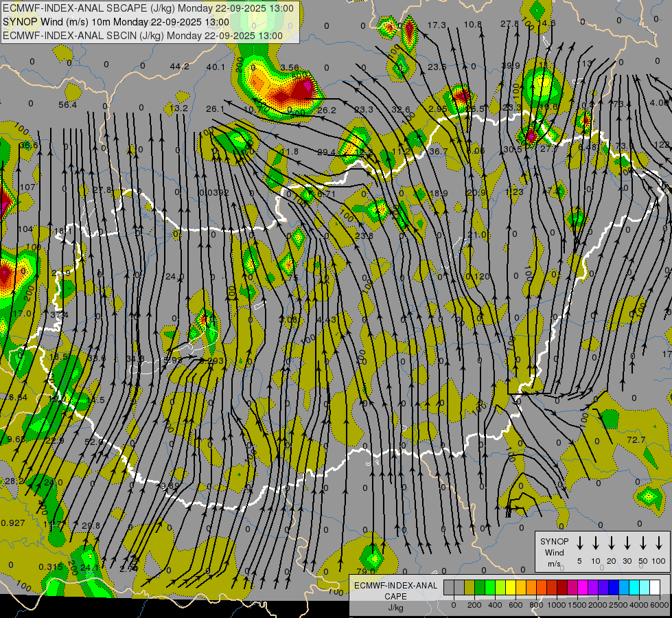Click the 24.1 value at the bottom
Viewport: 672px width, 618px height.
point(89,567)
